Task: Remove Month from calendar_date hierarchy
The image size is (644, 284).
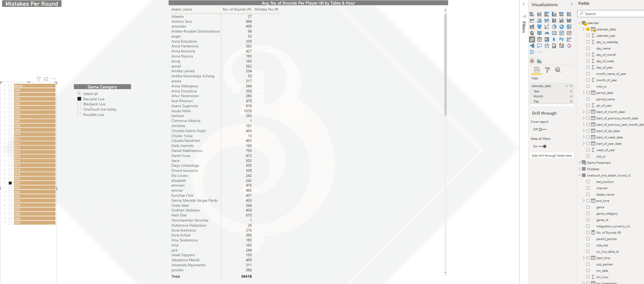Action: click(x=571, y=96)
